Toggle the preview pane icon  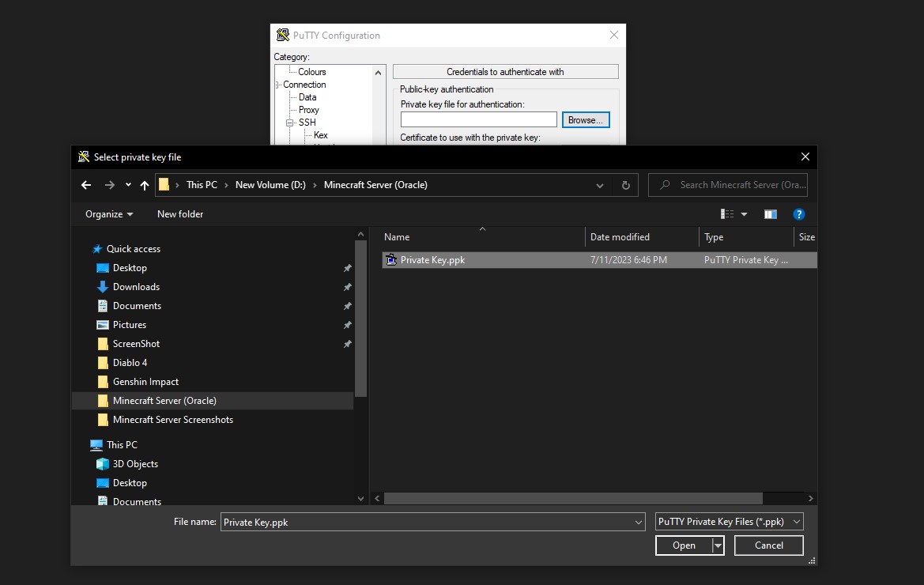[x=770, y=214]
